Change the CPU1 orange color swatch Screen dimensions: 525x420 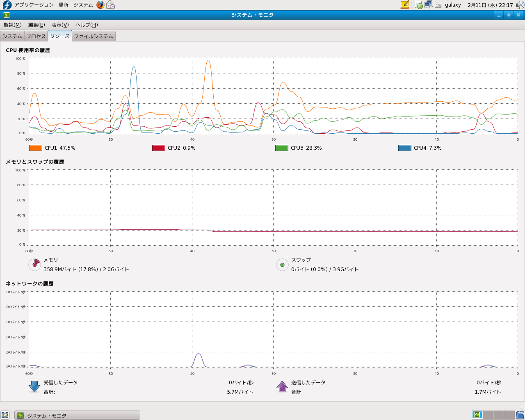tap(36, 148)
